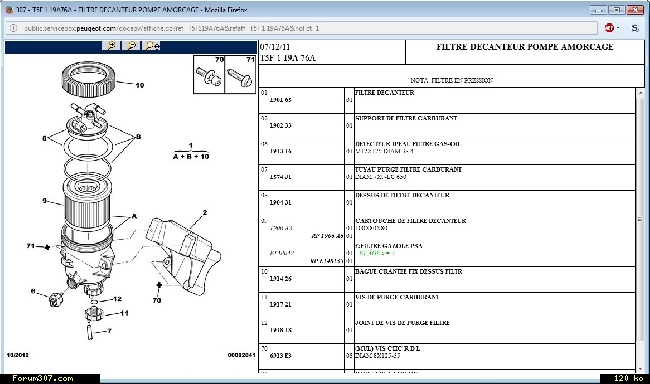Click the scrollbar up arrow of parts list
Screen dimensions: 650x384
click(640, 93)
